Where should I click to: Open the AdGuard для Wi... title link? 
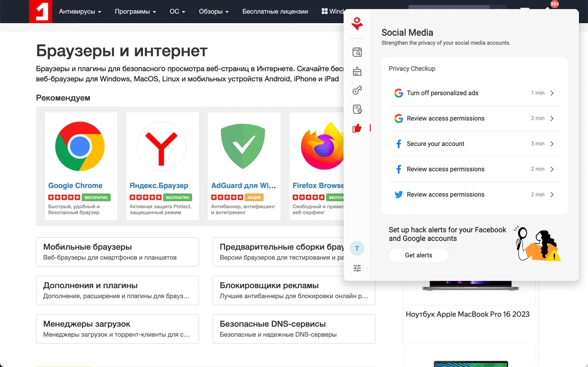click(x=243, y=186)
